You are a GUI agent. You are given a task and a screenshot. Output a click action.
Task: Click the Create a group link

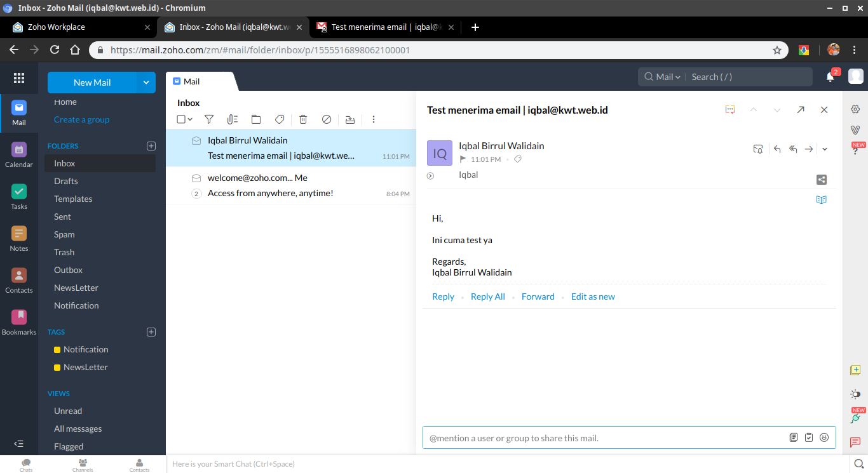pos(81,119)
